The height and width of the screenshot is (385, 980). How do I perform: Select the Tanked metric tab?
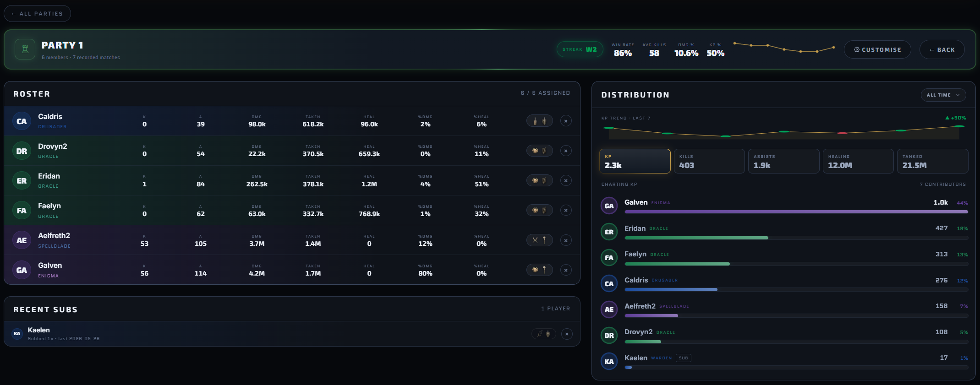933,161
